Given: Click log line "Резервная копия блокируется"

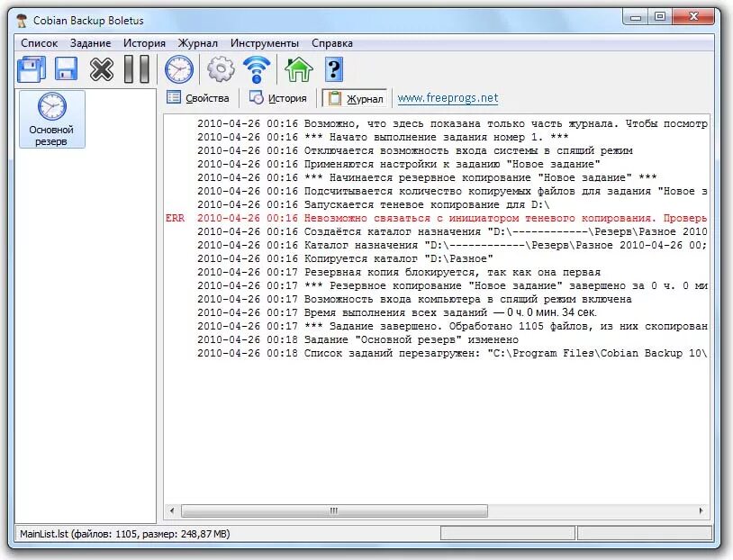Looking at the screenshot, I should pyautogui.click(x=399, y=272).
